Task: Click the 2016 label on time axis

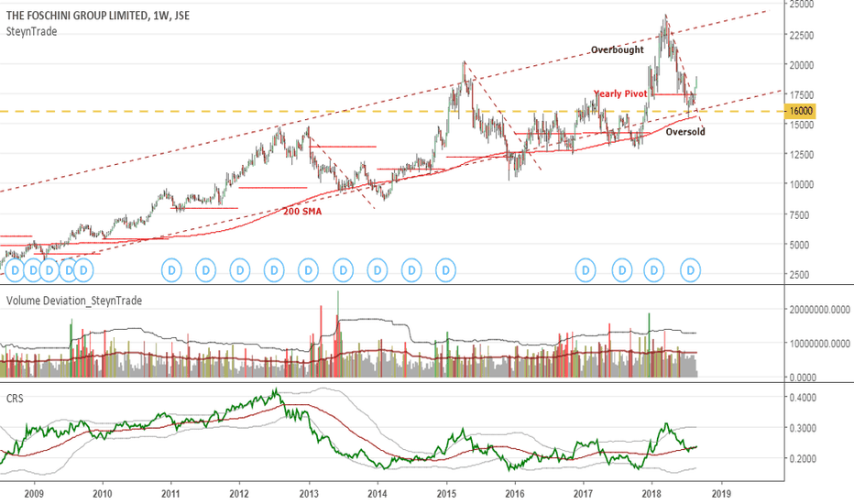Action: click(515, 494)
